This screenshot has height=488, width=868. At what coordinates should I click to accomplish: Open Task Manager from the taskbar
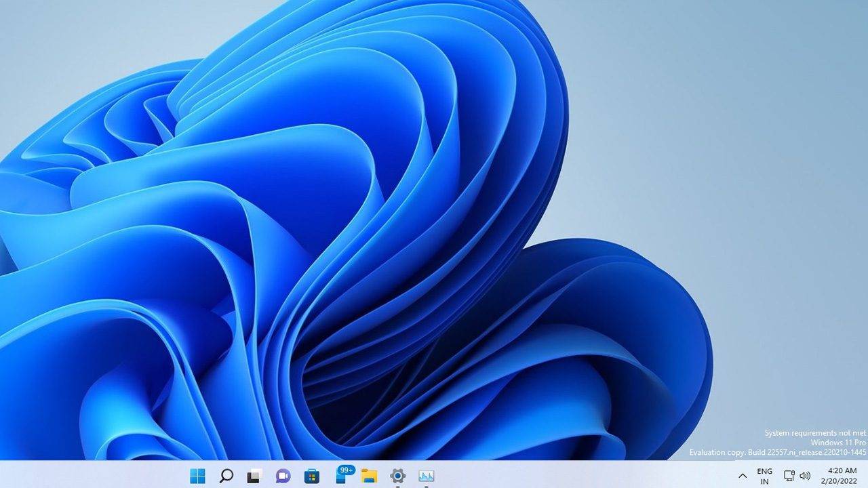click(426, 475)
